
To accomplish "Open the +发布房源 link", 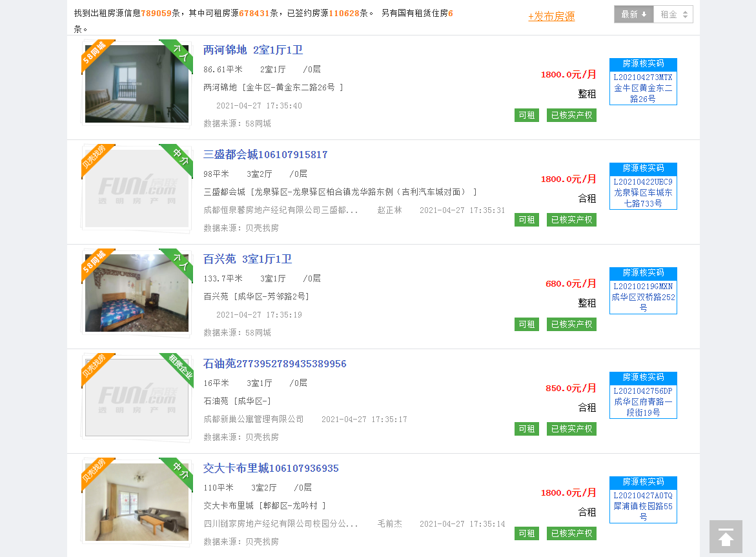I will pyautogui.click(x=551, y=16).
